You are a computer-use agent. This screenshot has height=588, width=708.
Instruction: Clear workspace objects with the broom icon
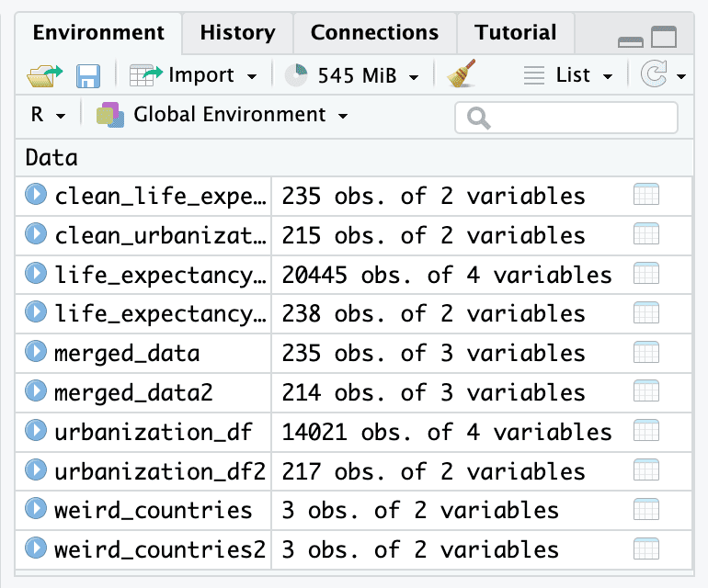[x=461, y=75]
